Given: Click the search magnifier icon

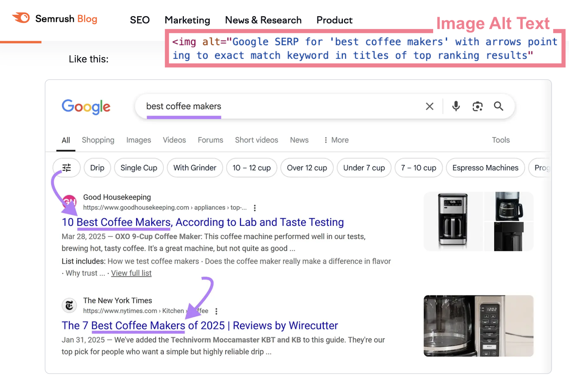Looking at the screenshot, I should click(498, 106).
